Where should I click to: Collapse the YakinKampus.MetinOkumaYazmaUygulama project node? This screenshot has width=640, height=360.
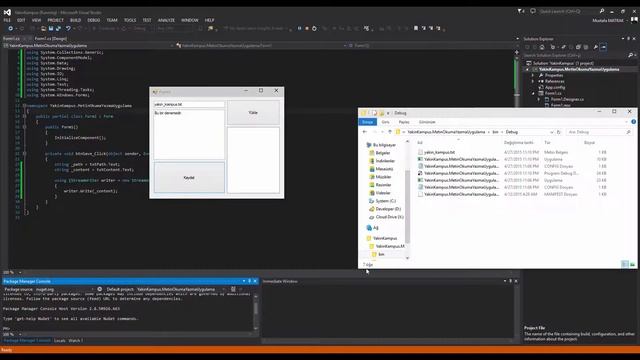pyautogui.click(x=527, y=69)
